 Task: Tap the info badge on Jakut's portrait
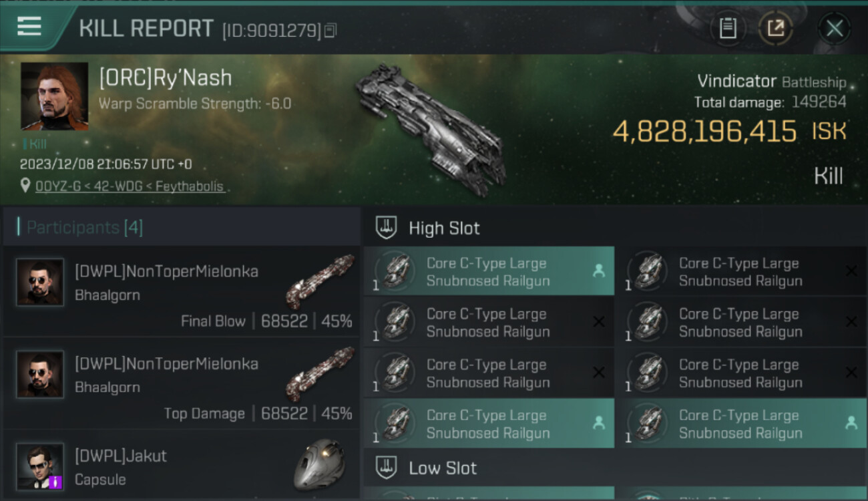point(56,482)
